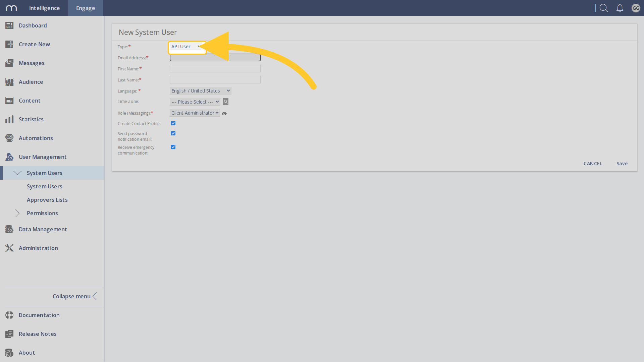The height and width of the screenshot is (362, 644).
Task: Click the time zone search icon
Action: click(226, 102)
